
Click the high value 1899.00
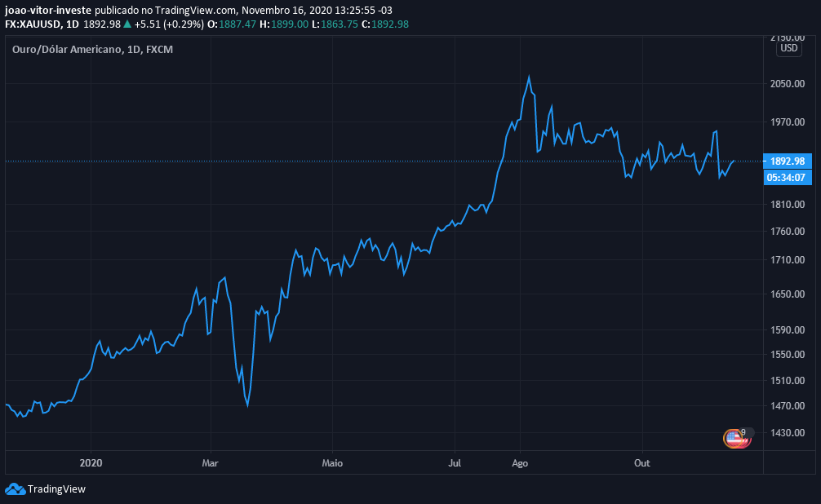(x=290, y=24)
